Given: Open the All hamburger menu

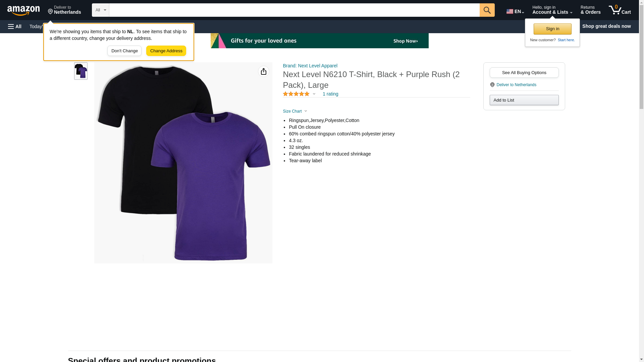Looking at the screenshot, I should [x=15, y=26].
